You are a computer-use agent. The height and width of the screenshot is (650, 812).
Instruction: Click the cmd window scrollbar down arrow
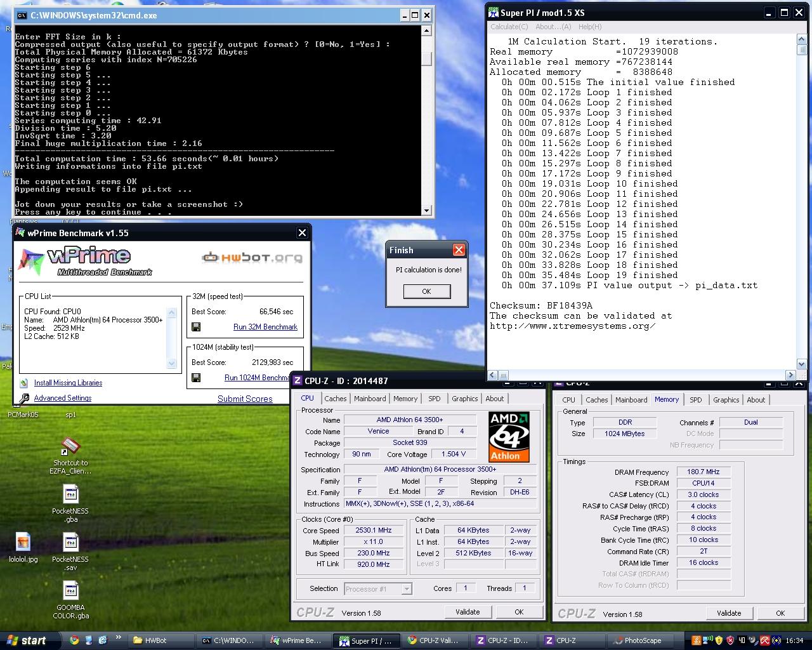[427, 210]
